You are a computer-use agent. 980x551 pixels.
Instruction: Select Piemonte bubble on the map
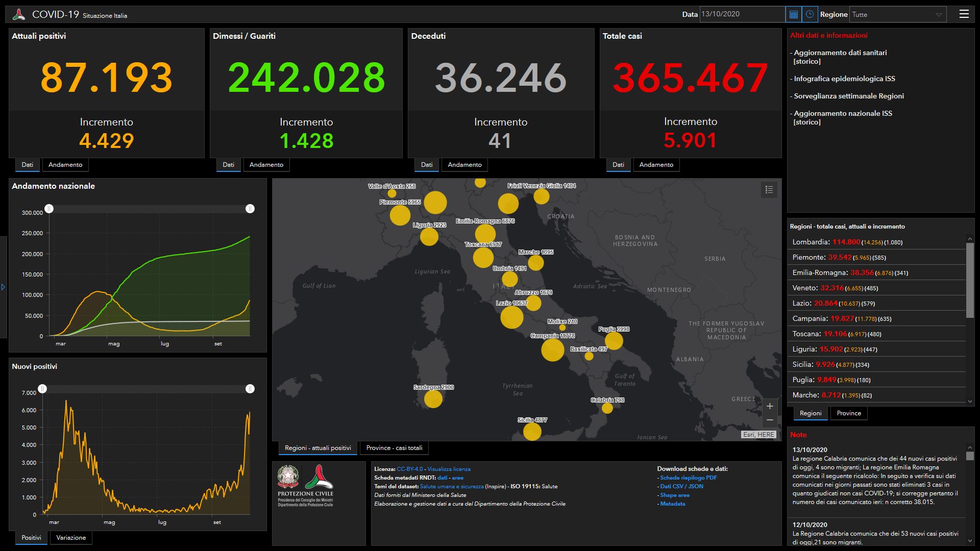[x=400, y=215]
